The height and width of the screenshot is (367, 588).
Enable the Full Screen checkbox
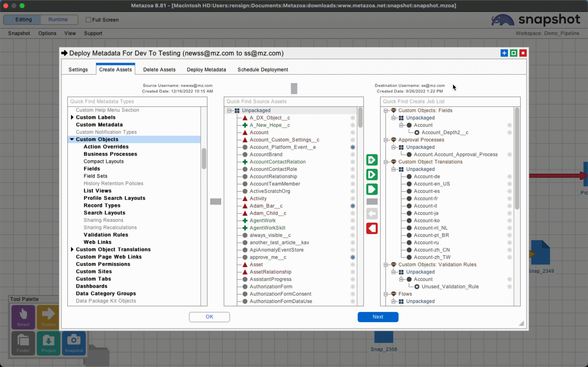pos(88,20)
